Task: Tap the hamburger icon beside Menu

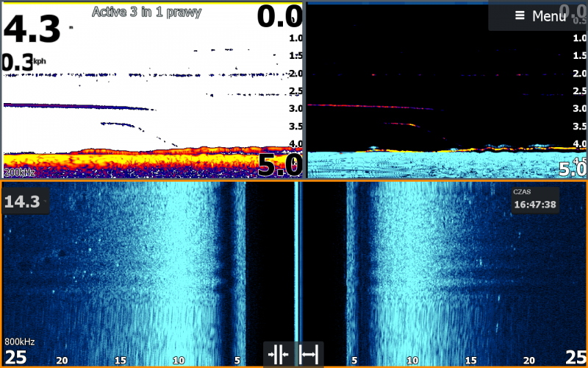Action: click(520, 15)
